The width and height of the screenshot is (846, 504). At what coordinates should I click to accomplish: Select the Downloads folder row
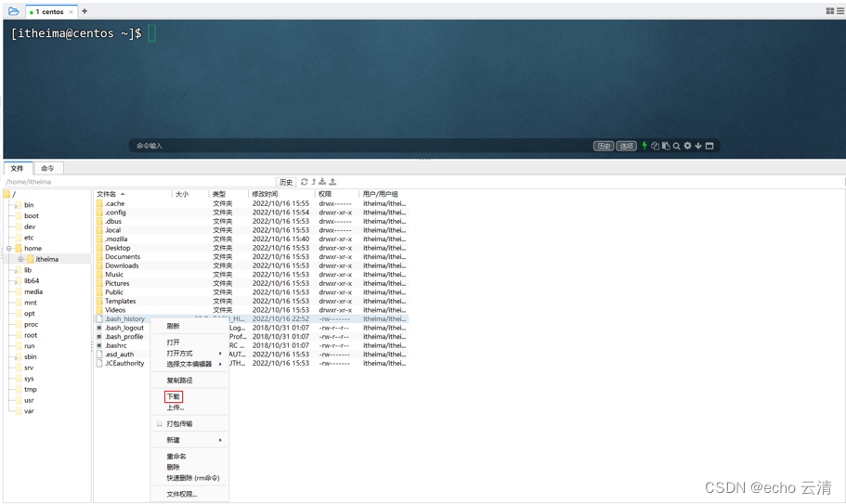coord(252,265)
